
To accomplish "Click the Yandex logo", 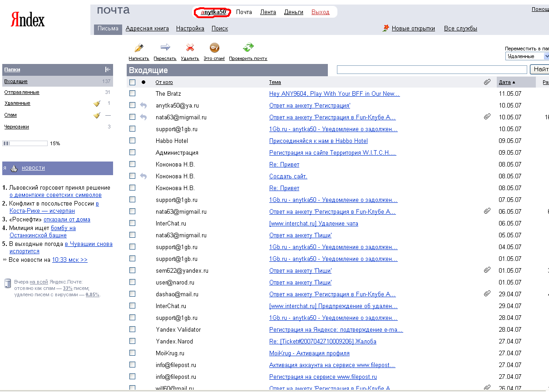I will pyautogui.click(x=27, y=19).
